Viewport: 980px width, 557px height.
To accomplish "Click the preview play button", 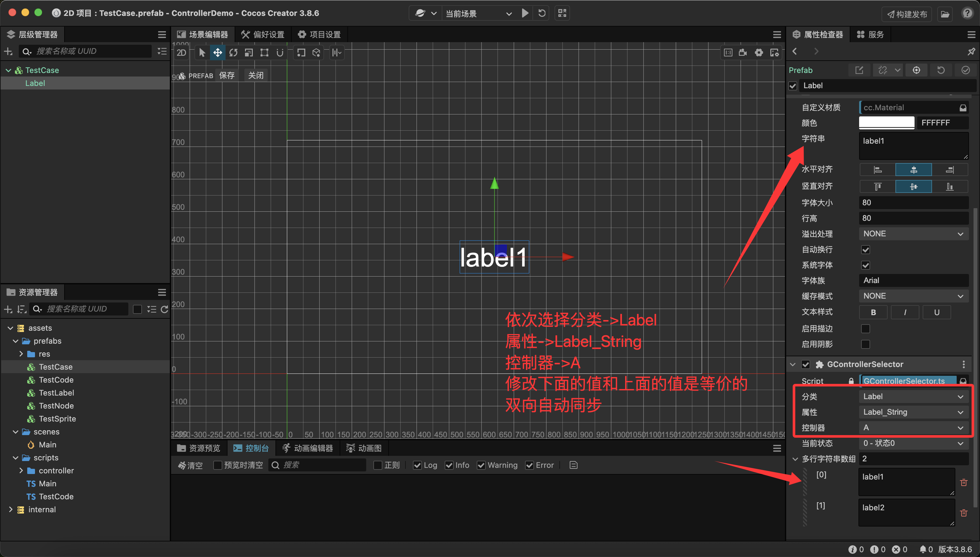I will pyautogui.click(x=525, y=13).
